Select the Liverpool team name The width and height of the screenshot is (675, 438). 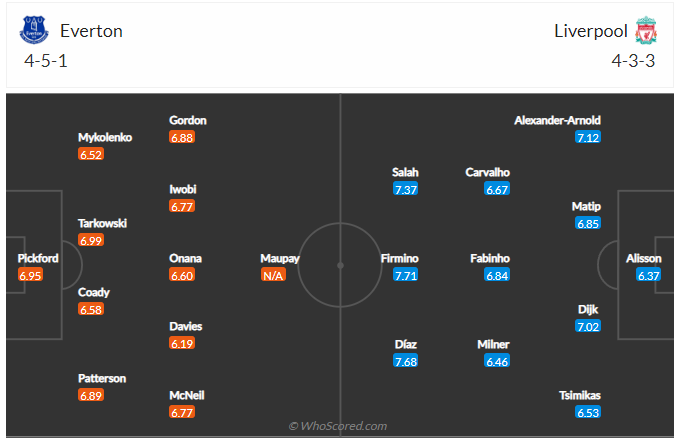tap(590, 30)
